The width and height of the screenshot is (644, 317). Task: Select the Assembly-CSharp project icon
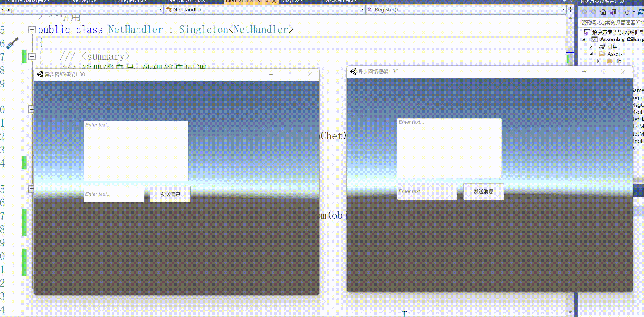[x=594, y=39]
